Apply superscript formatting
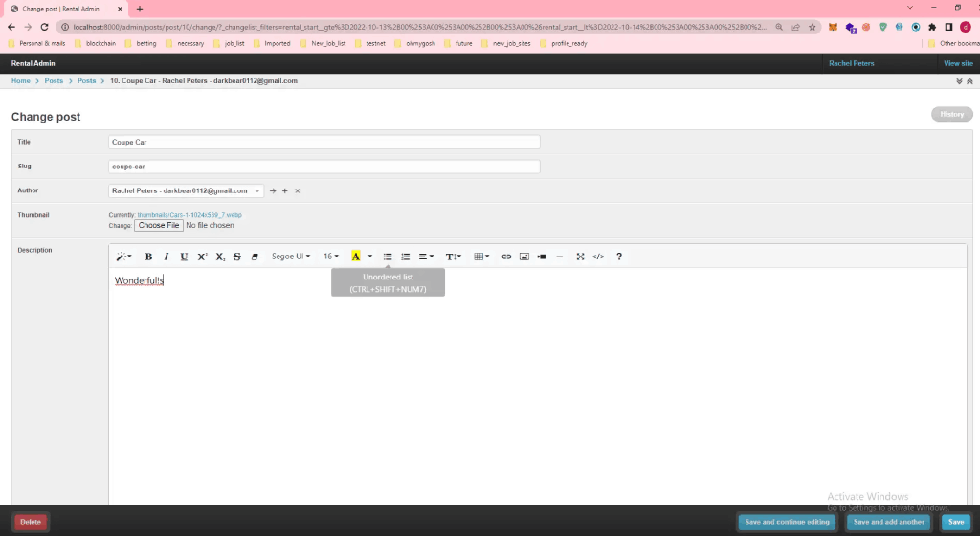Screen dimensions: 980x536 tap(202, 257)
